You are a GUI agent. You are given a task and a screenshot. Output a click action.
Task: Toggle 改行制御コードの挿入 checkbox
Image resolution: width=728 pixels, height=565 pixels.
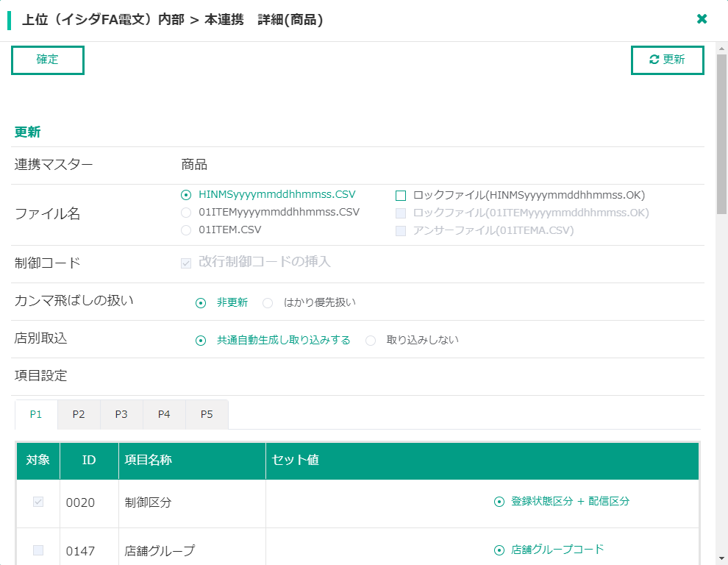click(186, 263)
